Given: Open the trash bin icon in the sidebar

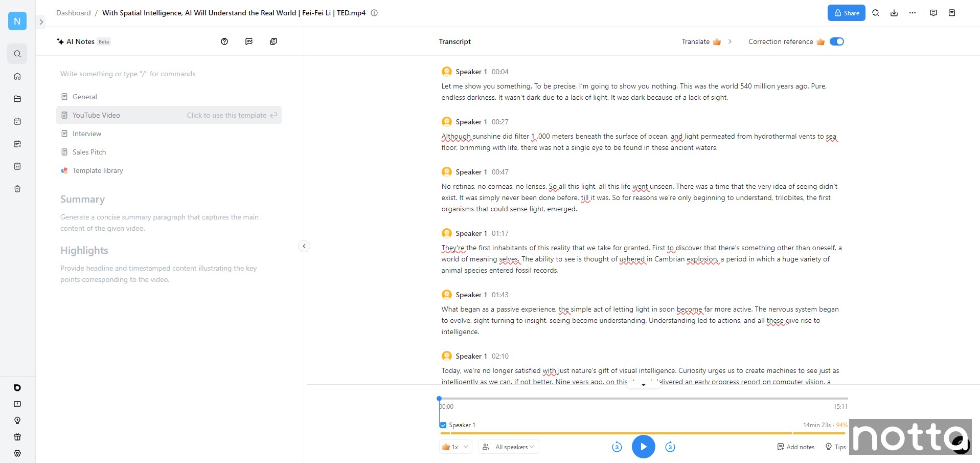Looking at the screenshot, I should (x=17, y=189).
